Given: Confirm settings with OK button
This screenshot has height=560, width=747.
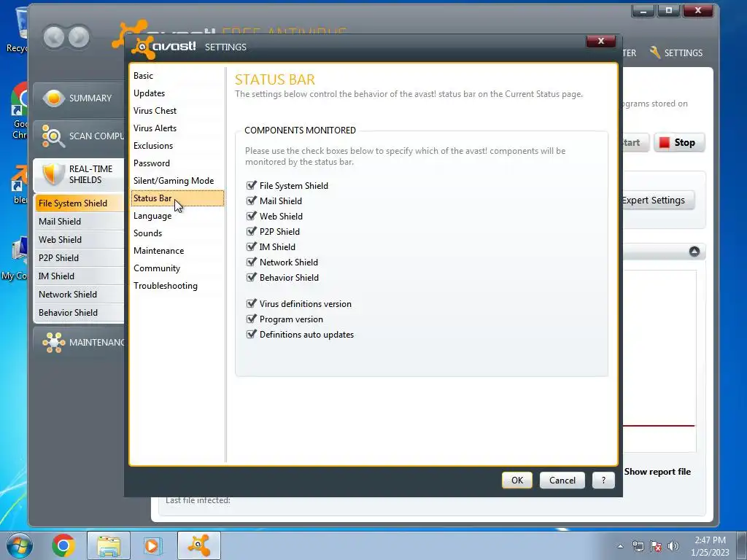Looking at the screenshot, I should click(517, 480).
